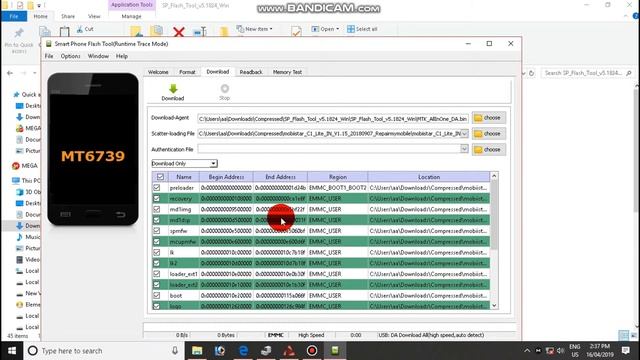Open File Explorer from the taskbar
This screenshot has height=360, width=640.
pos(197,351)
